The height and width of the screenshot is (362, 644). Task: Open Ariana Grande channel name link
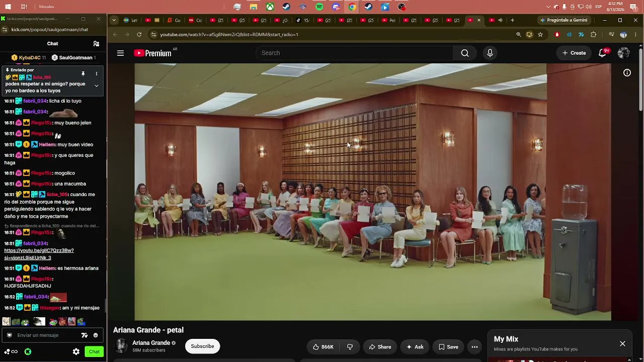[151, 343]
